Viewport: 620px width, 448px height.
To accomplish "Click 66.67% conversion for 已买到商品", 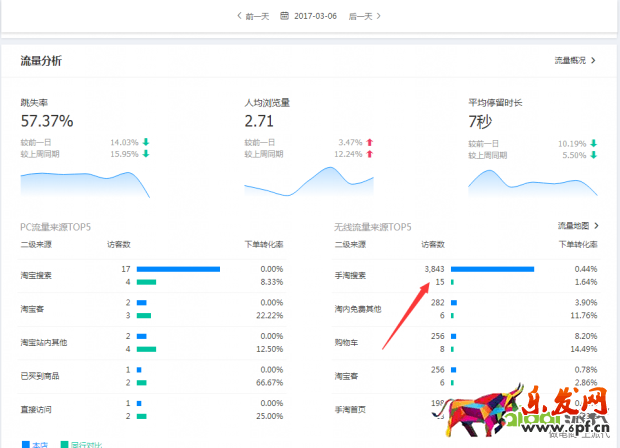I will tap(270, 383).
